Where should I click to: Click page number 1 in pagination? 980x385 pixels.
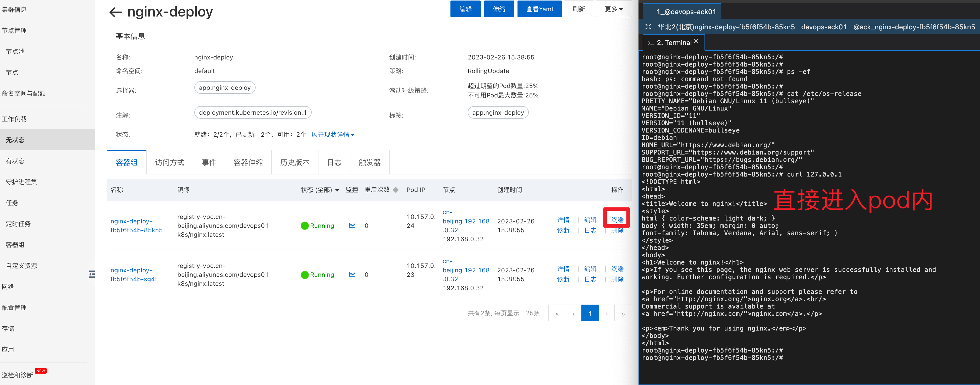590,313
